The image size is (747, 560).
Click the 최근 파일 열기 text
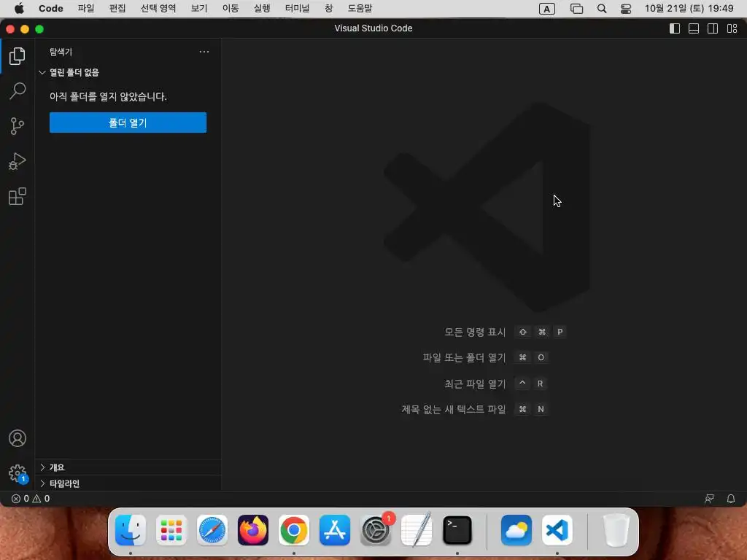tap(475, 384)
